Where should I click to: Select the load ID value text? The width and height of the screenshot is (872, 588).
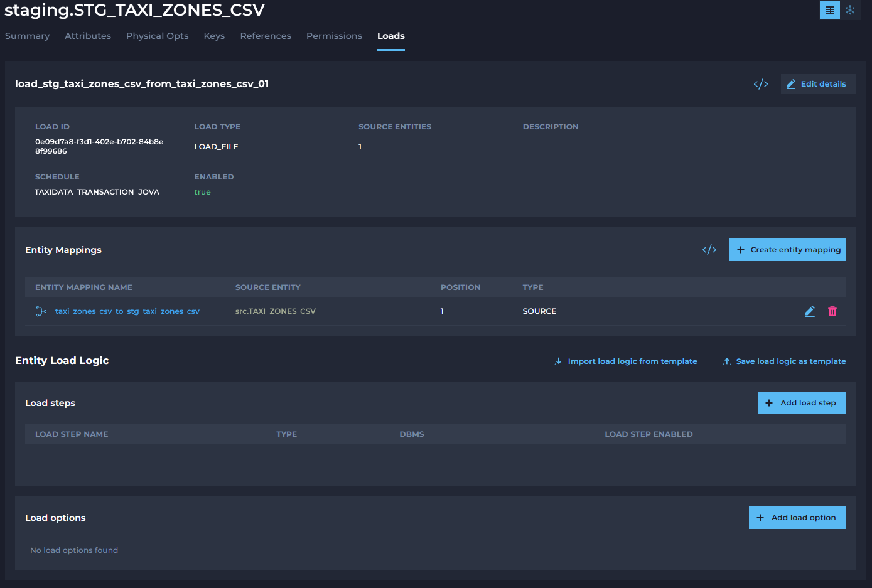click(x=99, y=146)
